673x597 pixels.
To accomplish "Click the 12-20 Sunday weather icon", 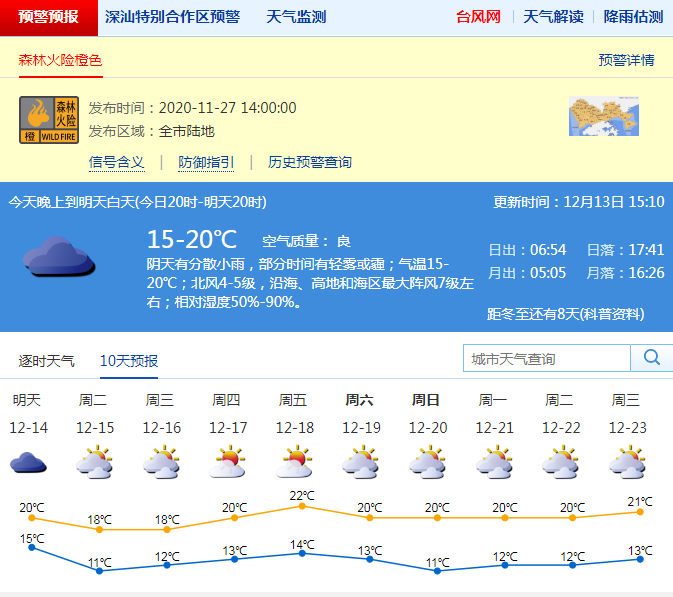I will click(427, 463).
